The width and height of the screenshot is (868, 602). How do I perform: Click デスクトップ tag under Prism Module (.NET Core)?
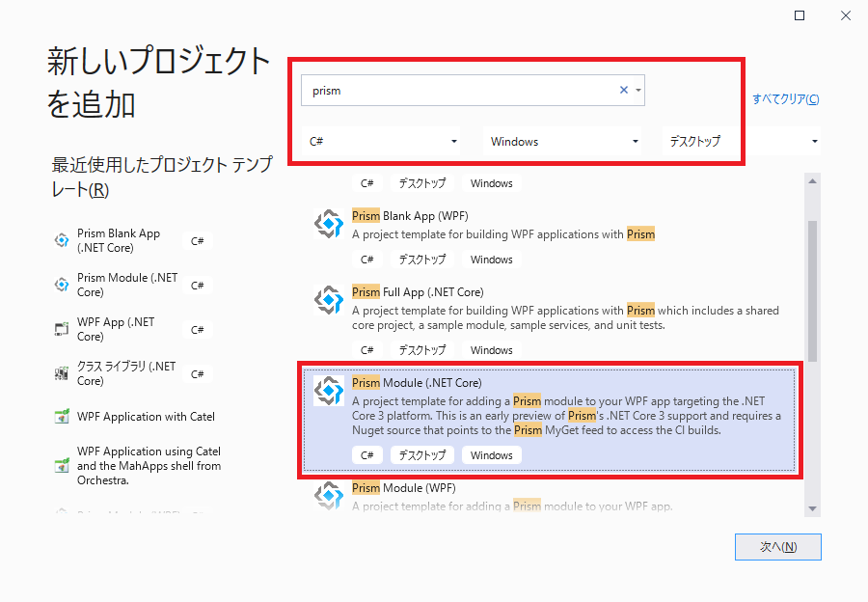pos(422,455)
